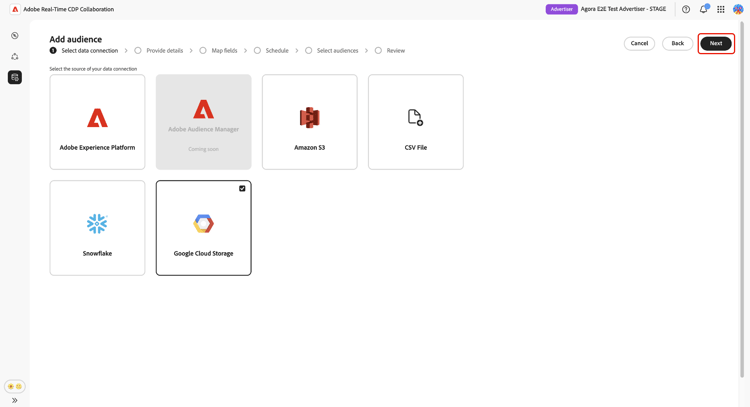Click the Review step circle
The image size is (750, 407).
[x=378, y=50]
